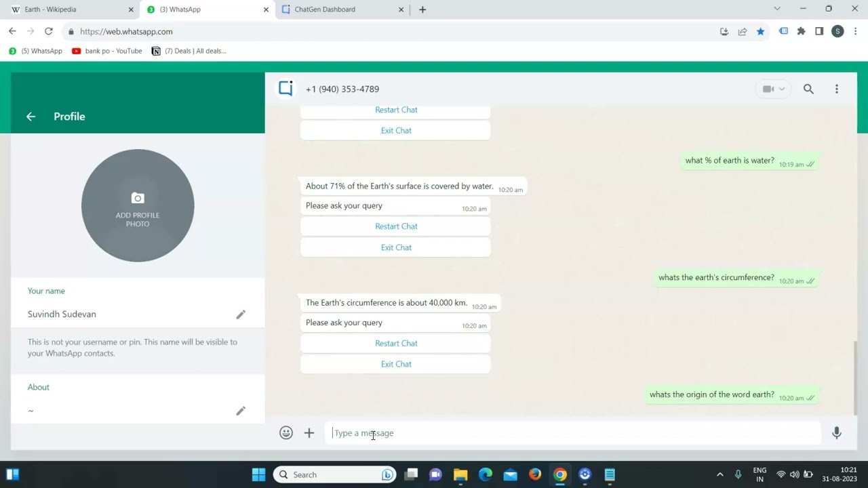Close the Earth - Wikipedia tab
868x488 pixels.
(x=131, y=9)
